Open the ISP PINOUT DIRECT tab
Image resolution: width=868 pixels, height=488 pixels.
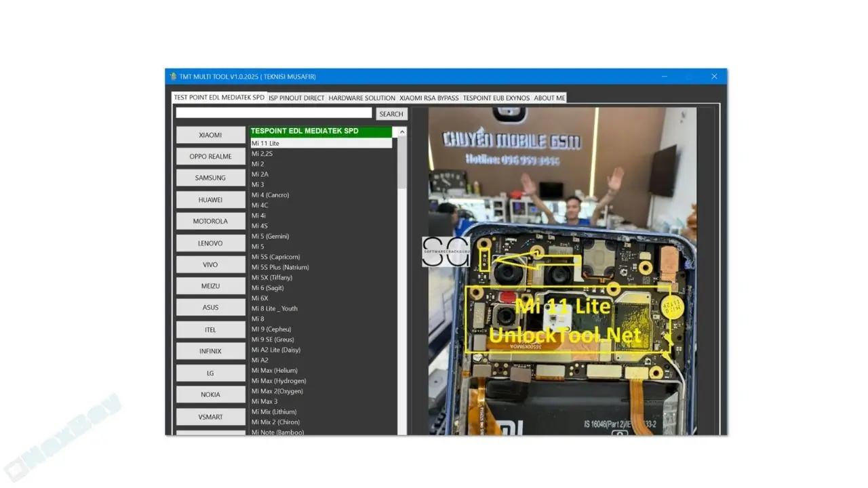[x=296, y=98]
